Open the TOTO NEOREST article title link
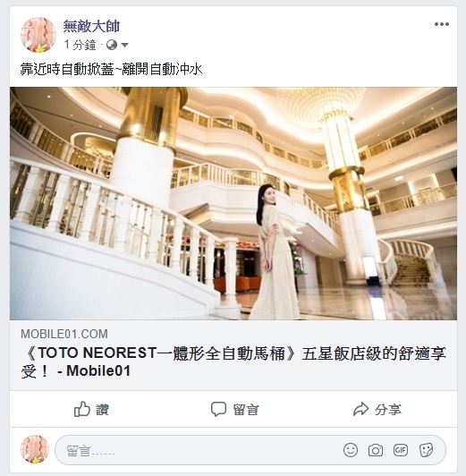Screen dimensions: 466x476 tap(233, 361)
